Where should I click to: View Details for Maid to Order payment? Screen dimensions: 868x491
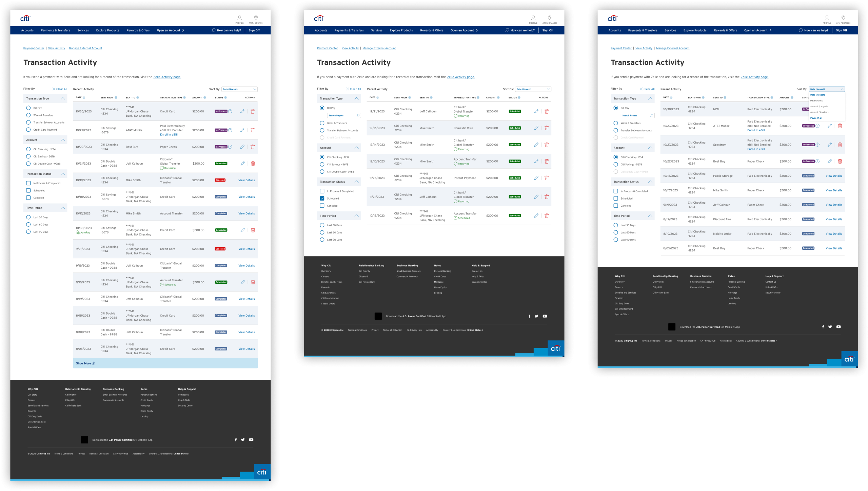tap(834, 234)
